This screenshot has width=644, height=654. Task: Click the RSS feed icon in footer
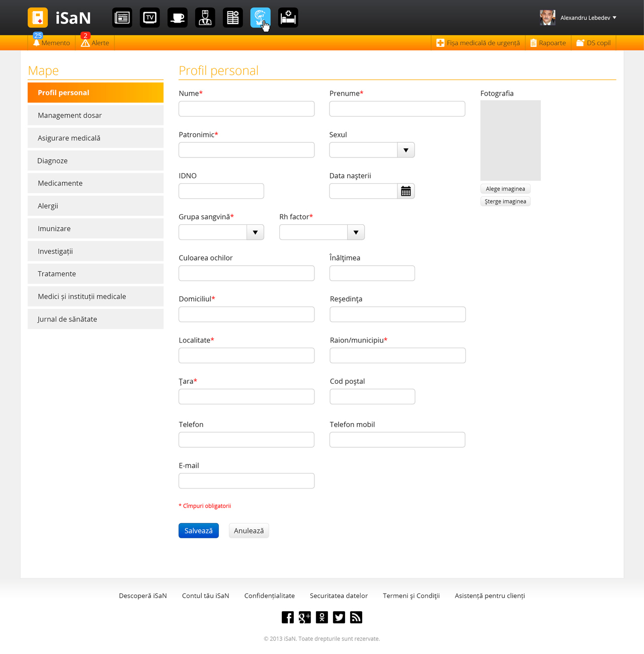[x=356, y=617]
